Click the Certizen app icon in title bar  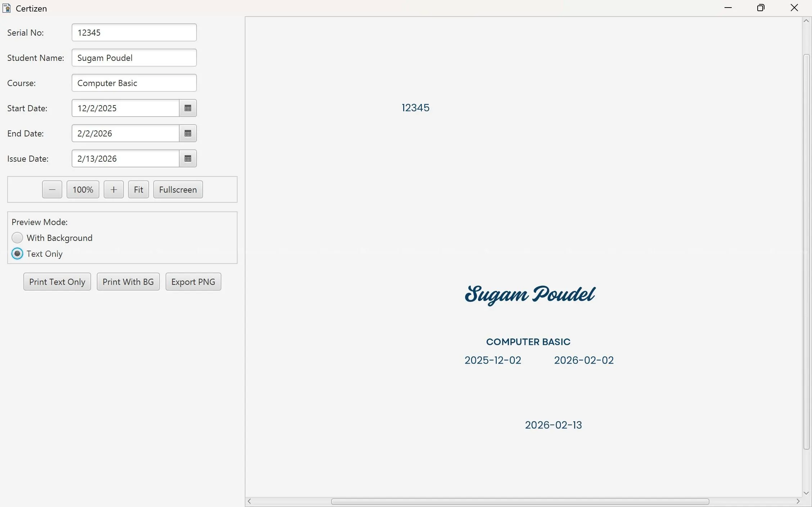click(6, 8)
